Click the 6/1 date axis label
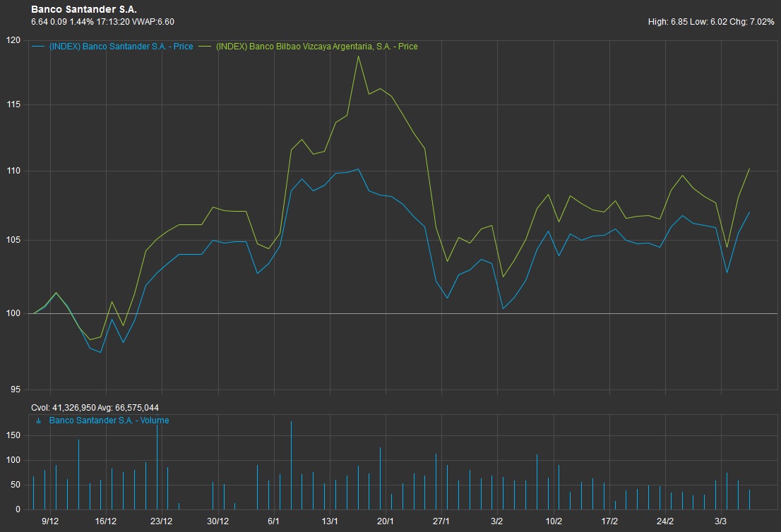The height and width of the screenshot is (532, 781). (x=273, y=521)
